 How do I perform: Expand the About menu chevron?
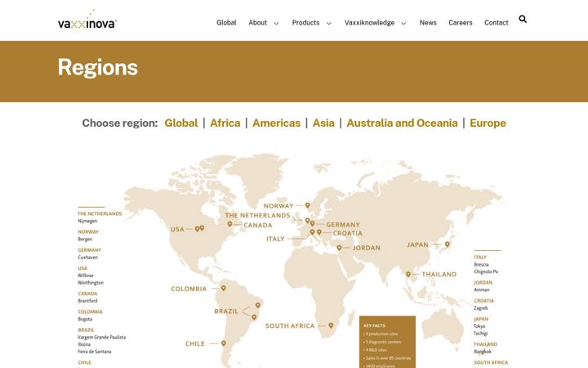(276, 23)
